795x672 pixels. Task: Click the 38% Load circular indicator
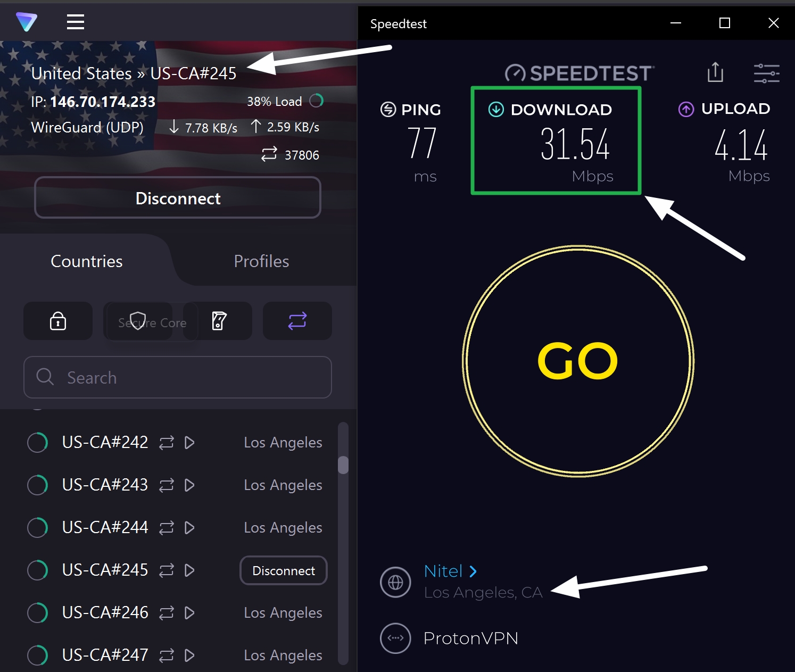point(317,101)
